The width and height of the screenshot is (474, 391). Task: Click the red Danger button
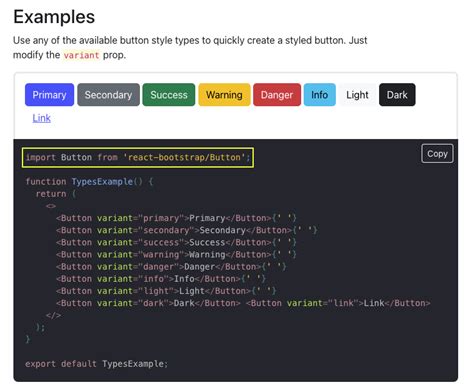coord(277,95)
